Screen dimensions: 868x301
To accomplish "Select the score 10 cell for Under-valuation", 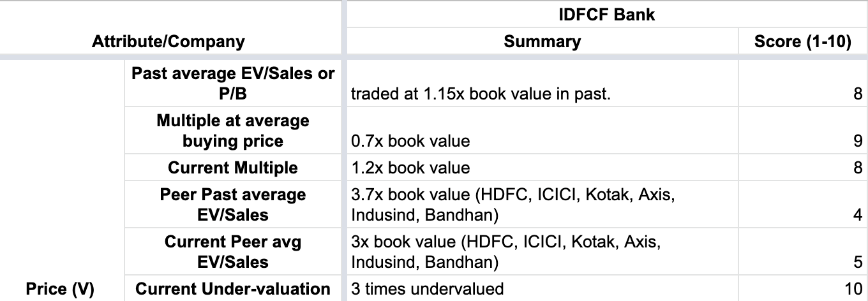I will [802, 289].
